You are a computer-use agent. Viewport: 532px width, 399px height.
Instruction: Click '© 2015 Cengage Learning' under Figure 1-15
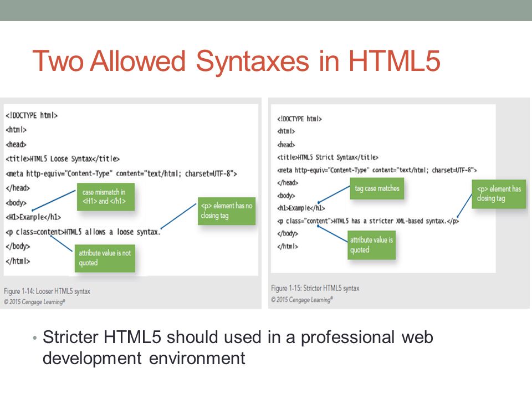(x=302, y=300)
